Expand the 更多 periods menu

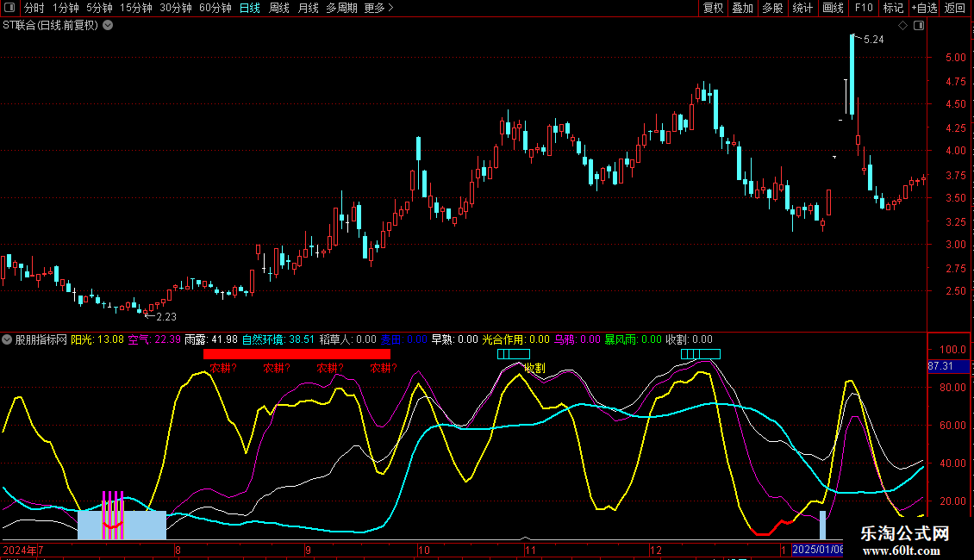point(379,8)
